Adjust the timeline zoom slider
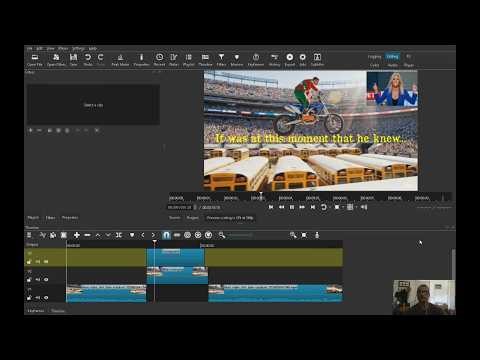This screenshot has width=480, height=360. click(x=240, y=235)
